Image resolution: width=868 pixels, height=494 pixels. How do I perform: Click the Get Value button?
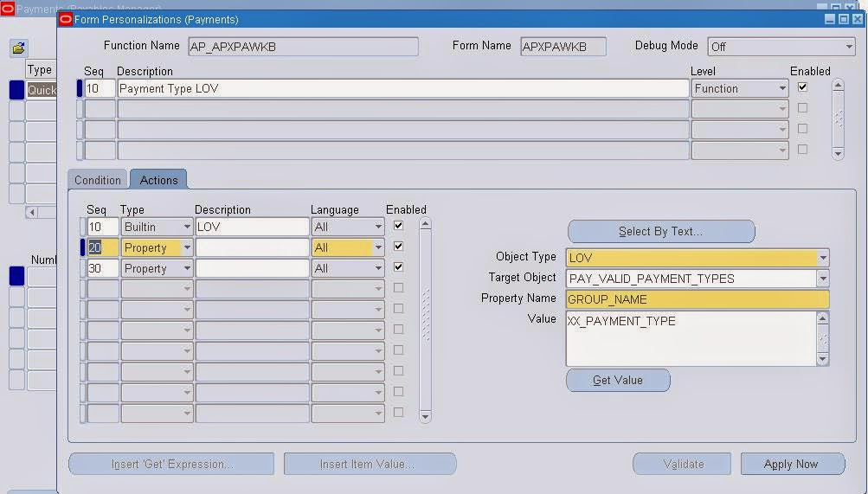(x=618, y=380)
